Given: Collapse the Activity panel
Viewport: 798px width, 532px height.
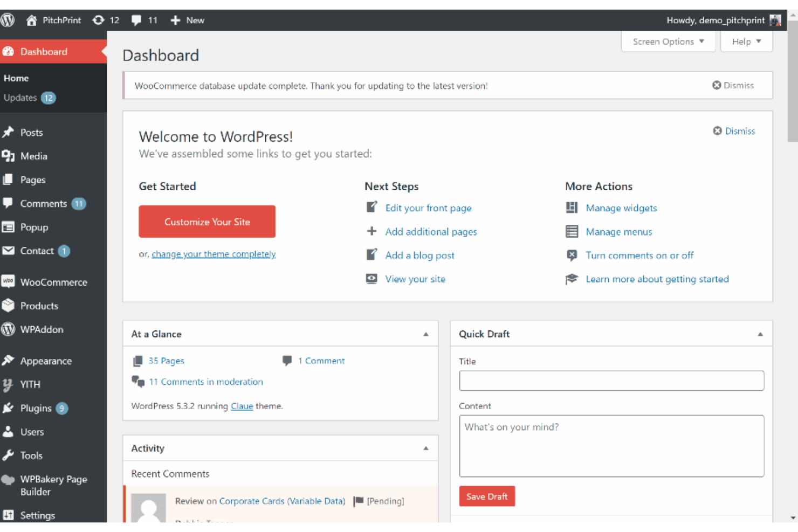Looking at the screenshot, I should point(426,448).
